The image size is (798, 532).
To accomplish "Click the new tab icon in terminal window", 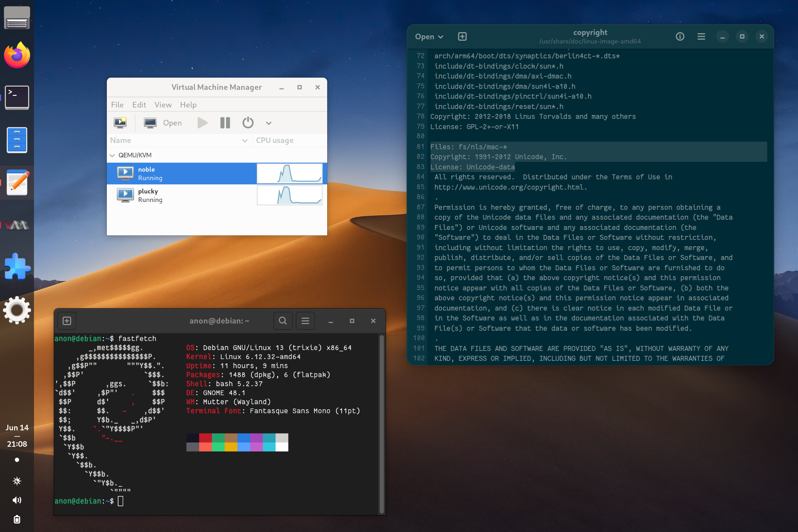I will click(67, 321).
